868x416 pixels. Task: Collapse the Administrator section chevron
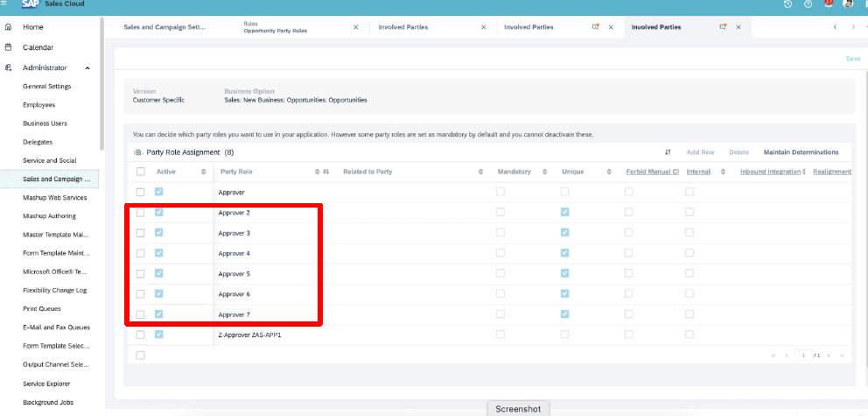coord(87,68)
